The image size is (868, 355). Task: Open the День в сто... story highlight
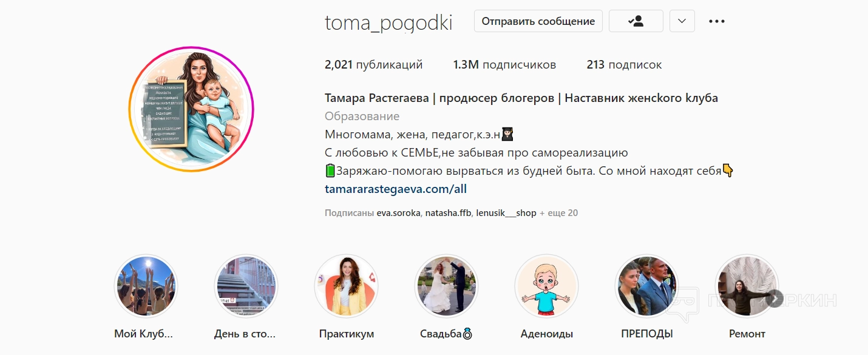[x=246, y=286]
